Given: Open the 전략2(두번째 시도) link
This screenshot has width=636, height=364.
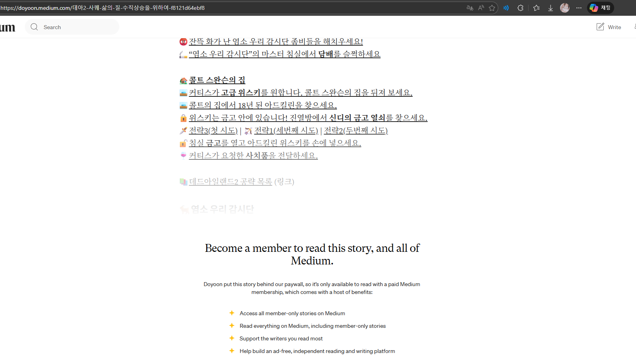Looking at the screenshot, I should [x=355, y=131].
